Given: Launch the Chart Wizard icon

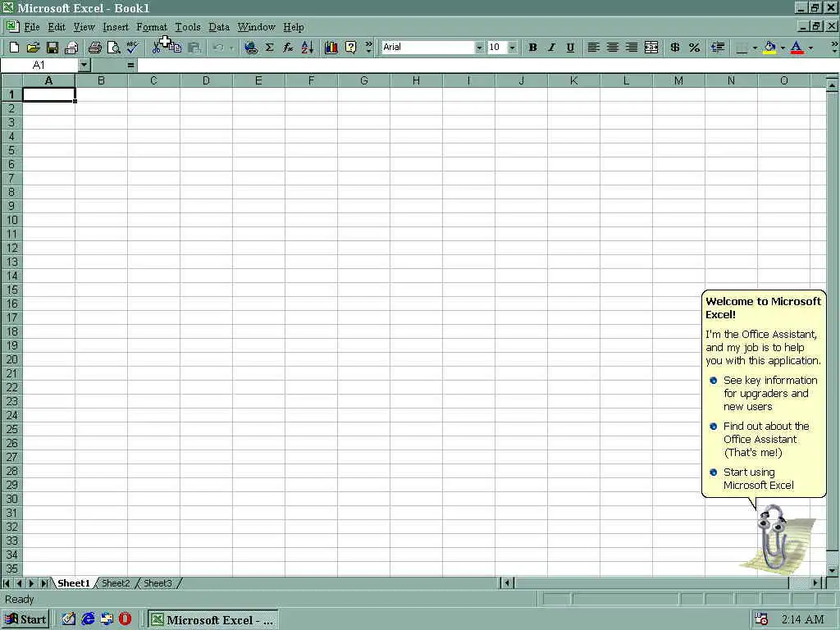Looking at the screenshot, I should pos(331,48).
